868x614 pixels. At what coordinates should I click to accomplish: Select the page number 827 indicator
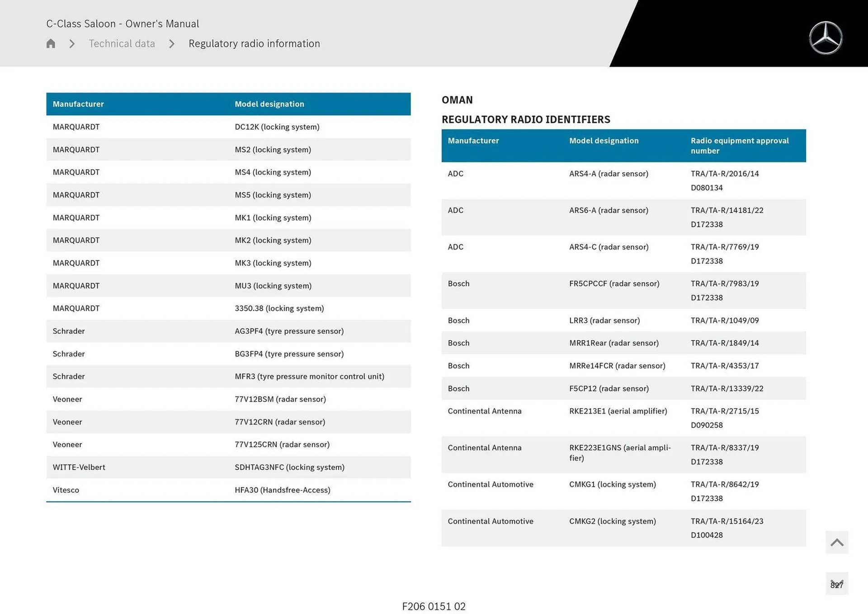838,584
